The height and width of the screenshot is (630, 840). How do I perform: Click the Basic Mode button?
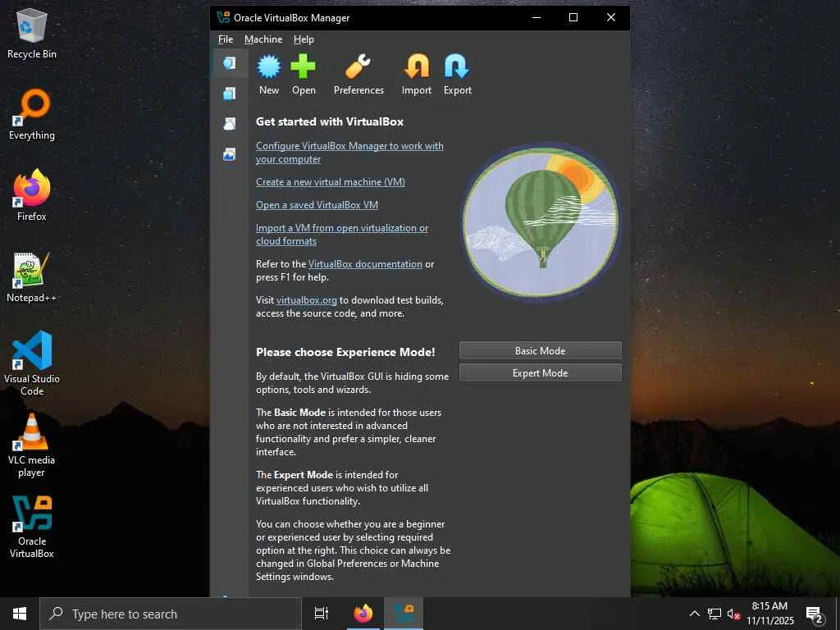tap(540, 350)
